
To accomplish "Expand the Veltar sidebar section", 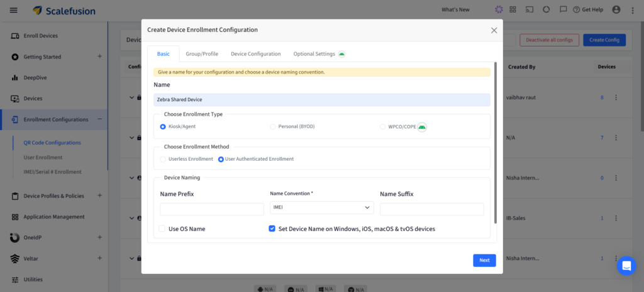I will [99, 258].
